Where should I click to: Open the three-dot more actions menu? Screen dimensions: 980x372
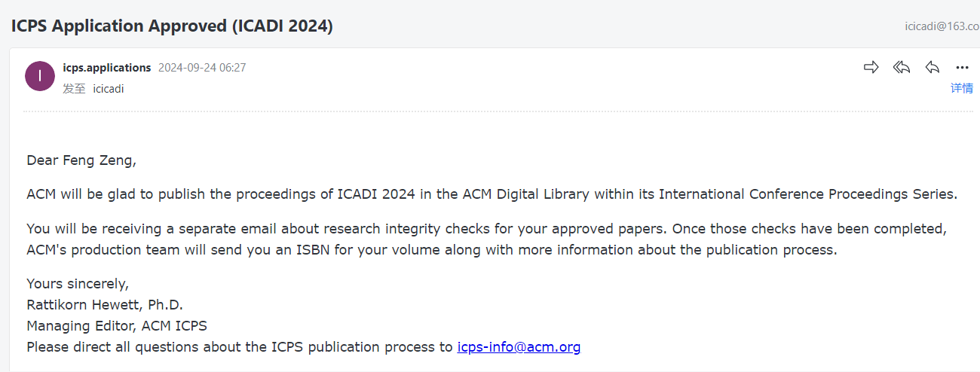(962, 68)
